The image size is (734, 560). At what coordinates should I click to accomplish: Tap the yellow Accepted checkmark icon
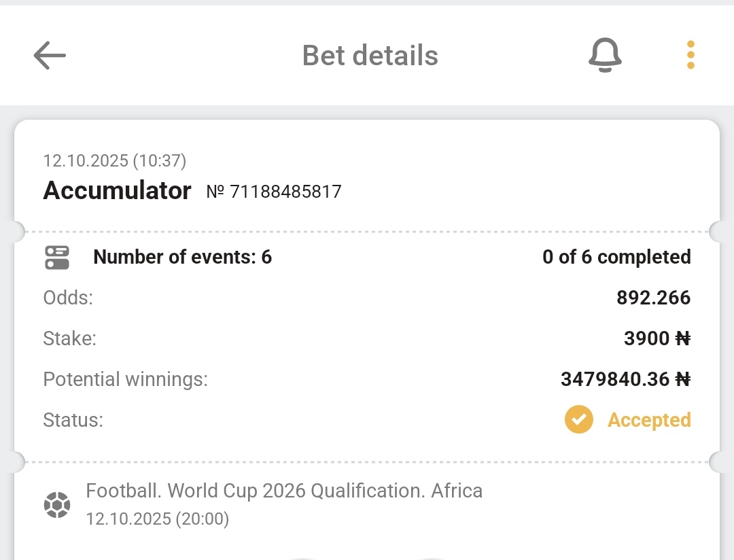578,420
